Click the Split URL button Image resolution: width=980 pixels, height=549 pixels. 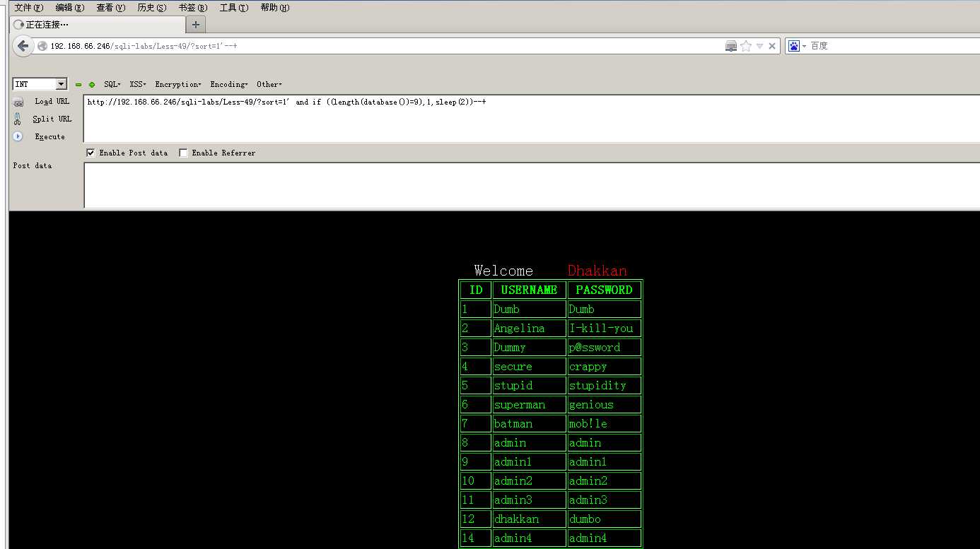[x=52, y=119]
